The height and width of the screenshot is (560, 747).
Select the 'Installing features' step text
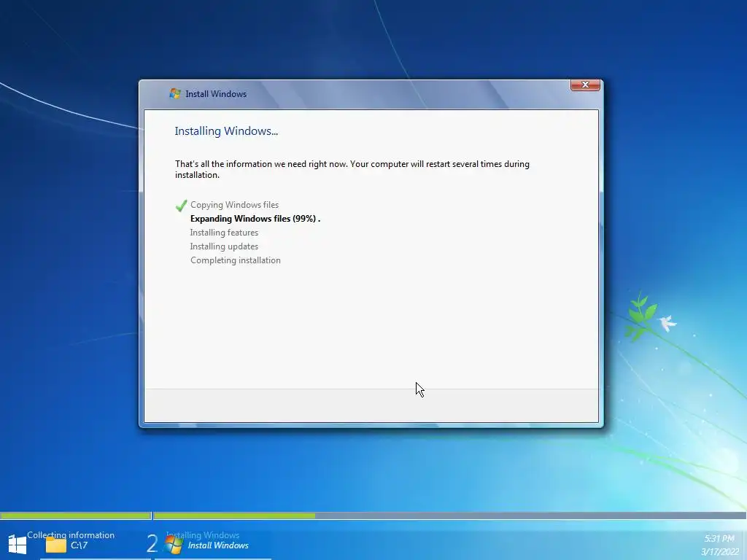224,233
